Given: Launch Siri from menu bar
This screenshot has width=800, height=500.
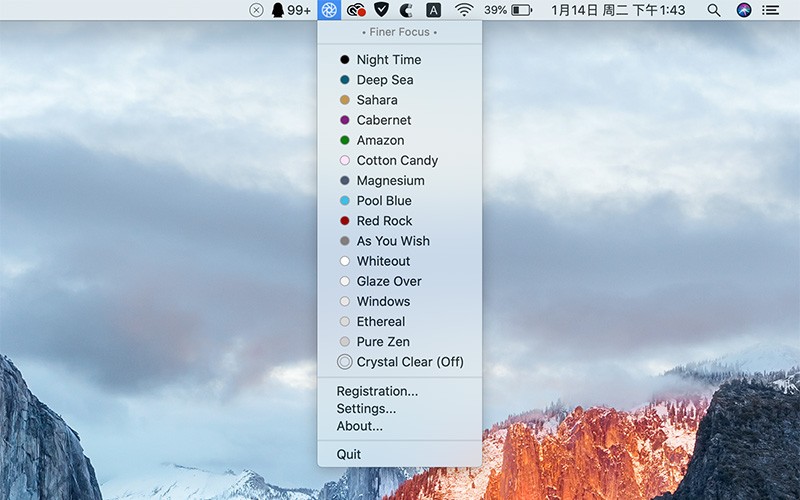Looking at the screenshot, I should point(744,10).
